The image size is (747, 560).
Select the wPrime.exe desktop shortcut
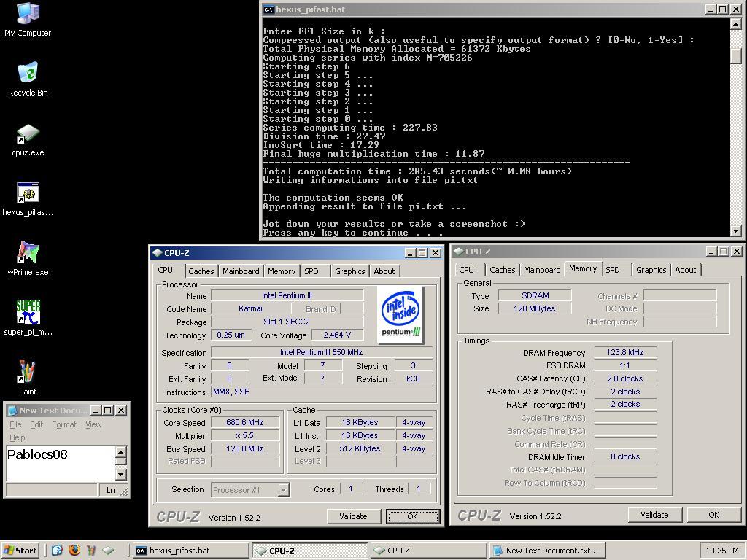(28, 259)
